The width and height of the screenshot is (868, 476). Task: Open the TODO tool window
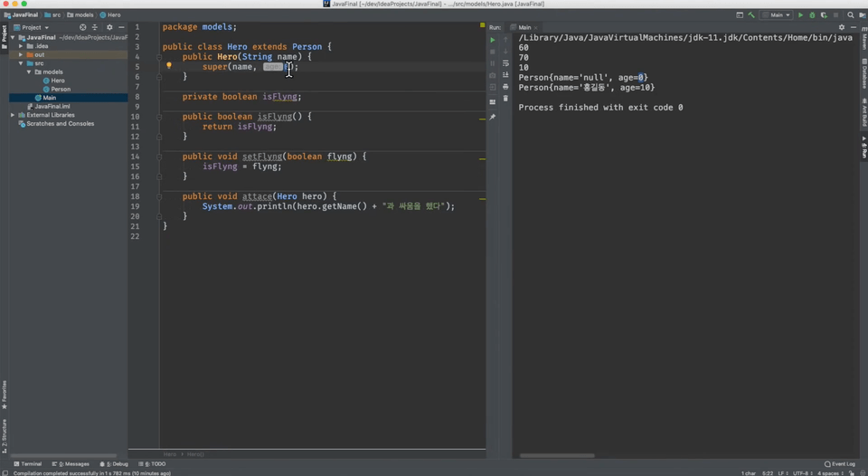(152, 464)
